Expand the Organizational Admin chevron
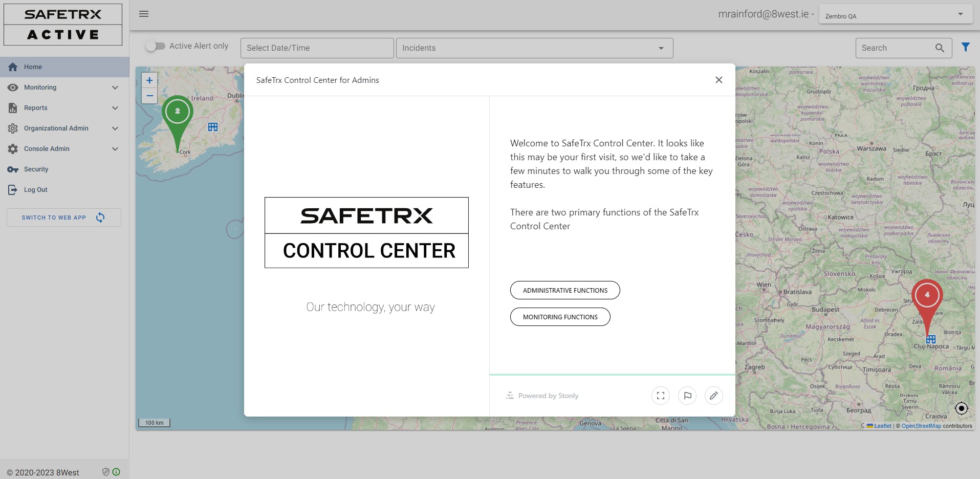 click(115, 128)
